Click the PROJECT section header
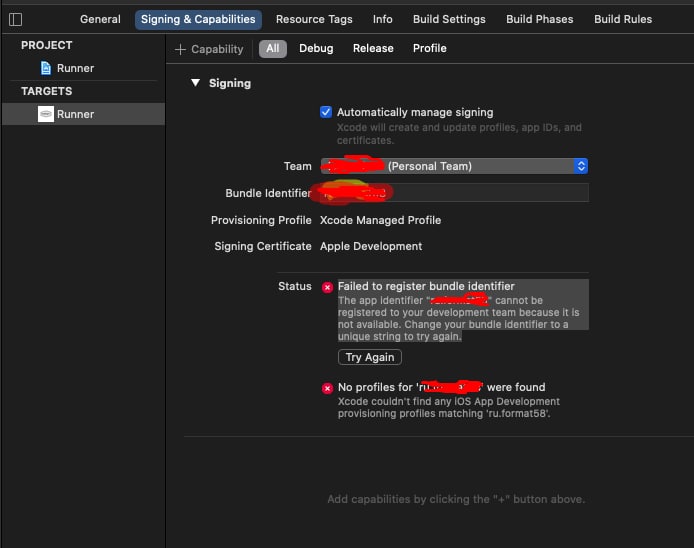 pyautogui.click(x=46, y=46)
